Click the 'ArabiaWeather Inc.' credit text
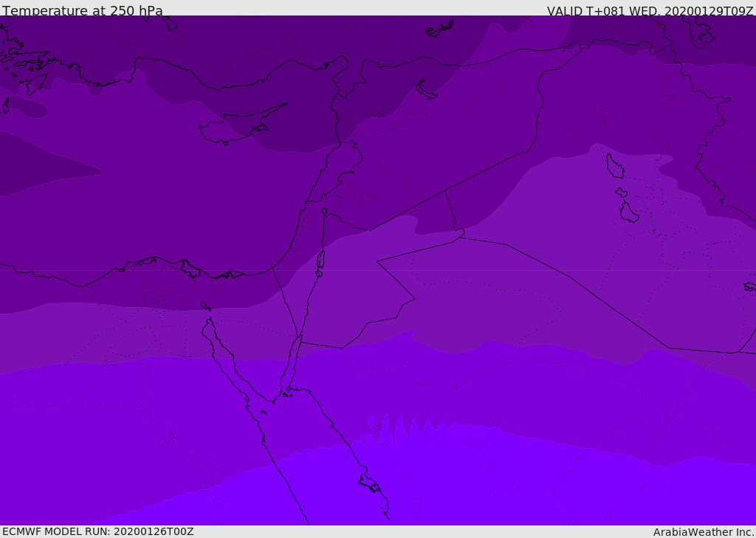This screenshot has height=538, width=756. pyautogui.click(x=704, y=532)
